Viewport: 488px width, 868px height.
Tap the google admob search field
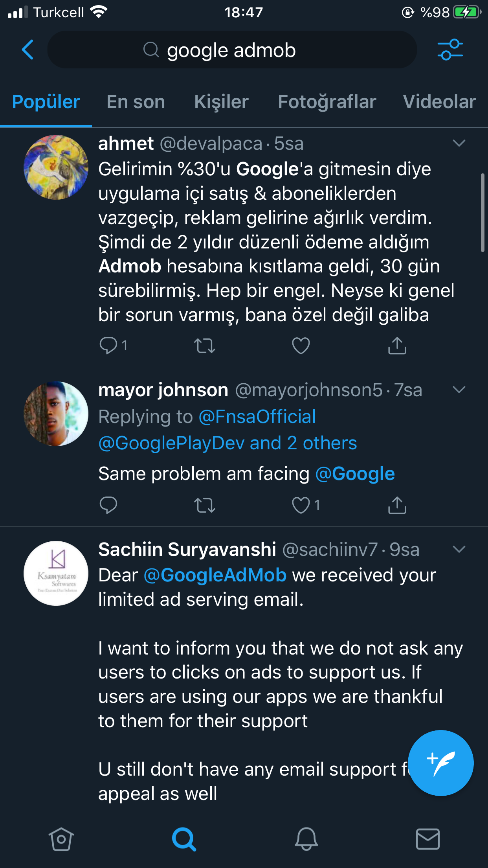point(232,50)
